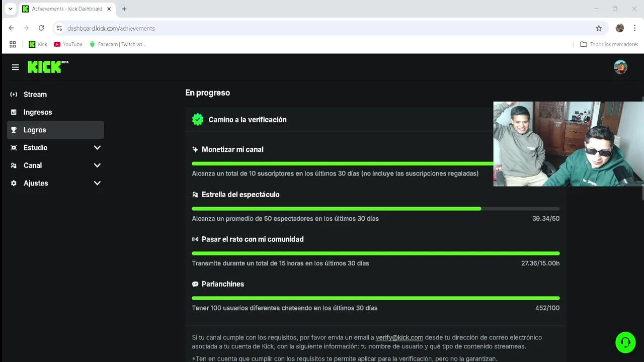Screen dimensions: 644x362
Task: Open the hamburger menu next to Kick logo
Action: pyautogui.click(x=15, y=67)
